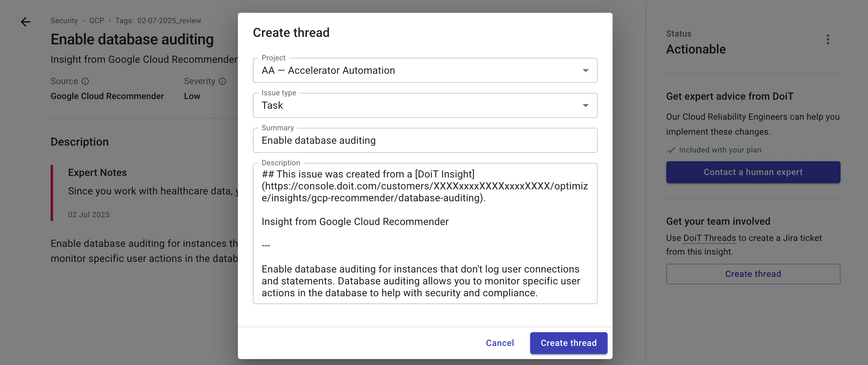The height and width of the screenshot is (365, 868).
Task: Edit the Summary field text
Action: [425, 140]
